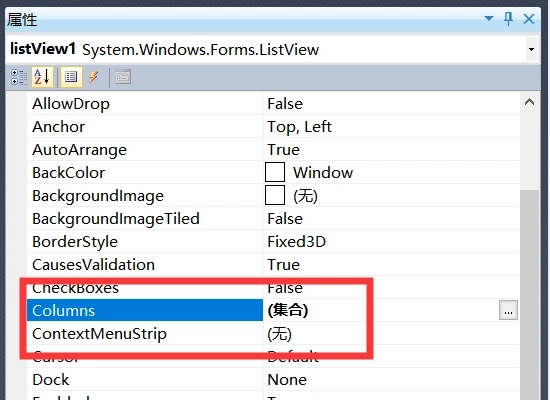
Task: Select the AutoArrange True value
Action: [x=283, y=150]
